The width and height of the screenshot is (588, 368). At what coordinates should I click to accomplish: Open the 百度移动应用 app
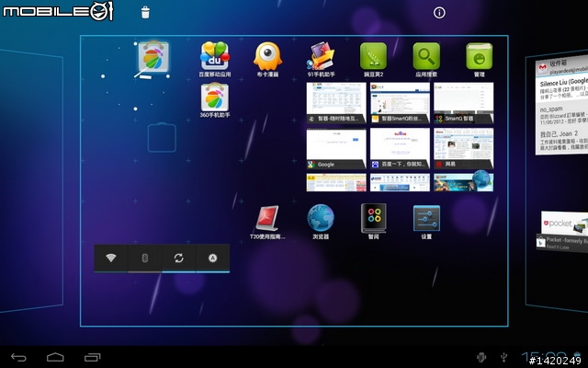(214, 59)
